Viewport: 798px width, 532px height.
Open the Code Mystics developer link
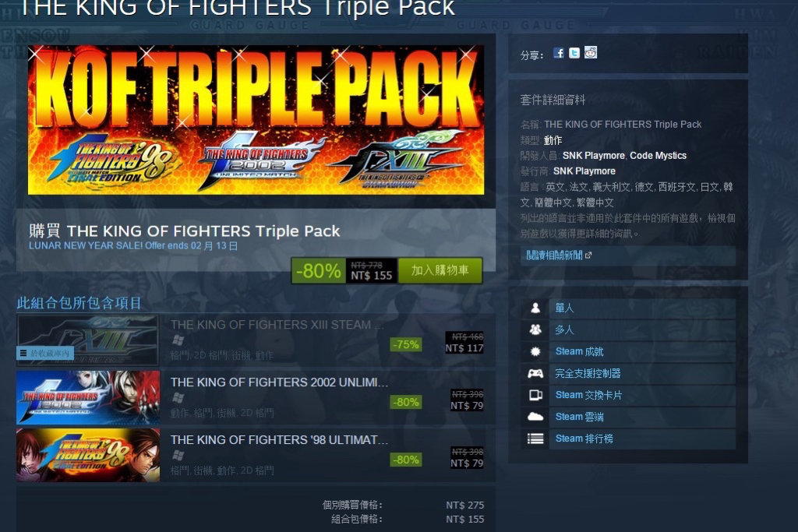click(658, 156)
